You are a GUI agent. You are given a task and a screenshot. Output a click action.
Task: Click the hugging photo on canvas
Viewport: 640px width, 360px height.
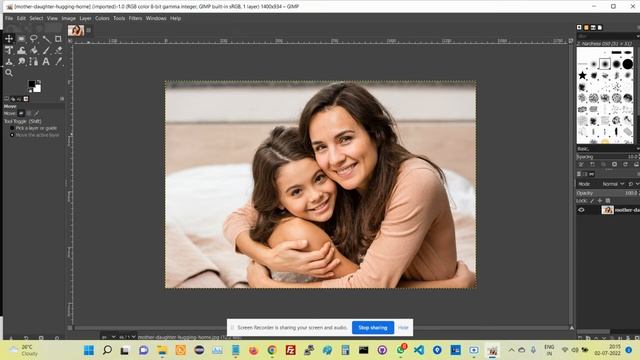320,184
